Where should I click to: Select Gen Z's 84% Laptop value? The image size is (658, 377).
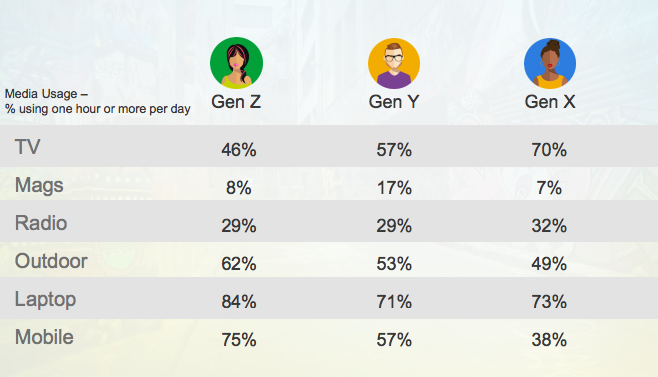tap(239, 302)
